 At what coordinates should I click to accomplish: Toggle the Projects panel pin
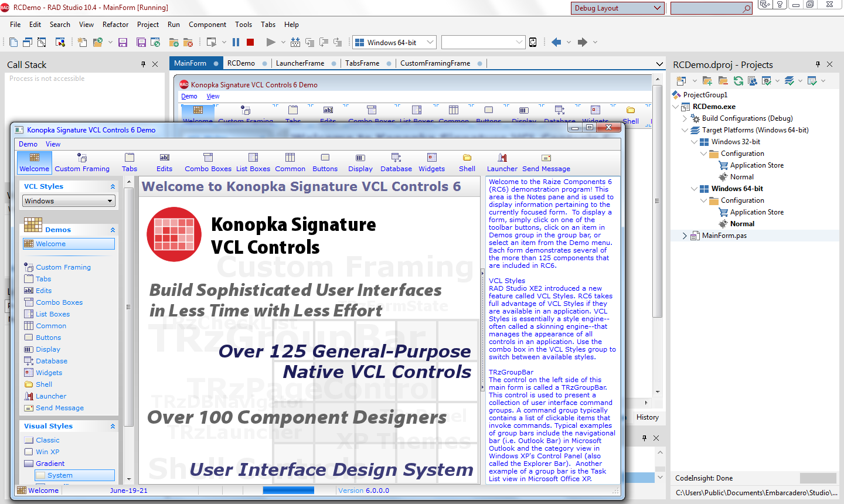pos(818,64)
